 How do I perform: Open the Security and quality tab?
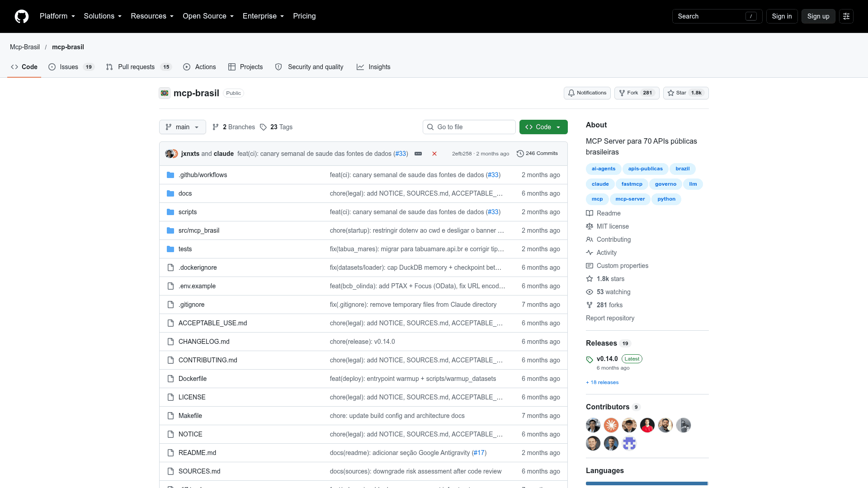(309, 67)
